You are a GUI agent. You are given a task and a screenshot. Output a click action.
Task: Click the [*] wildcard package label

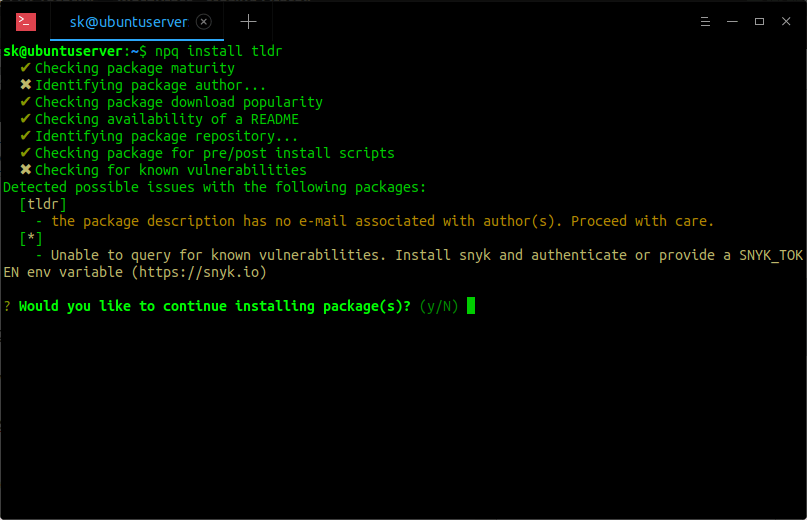tap(31, 238)
